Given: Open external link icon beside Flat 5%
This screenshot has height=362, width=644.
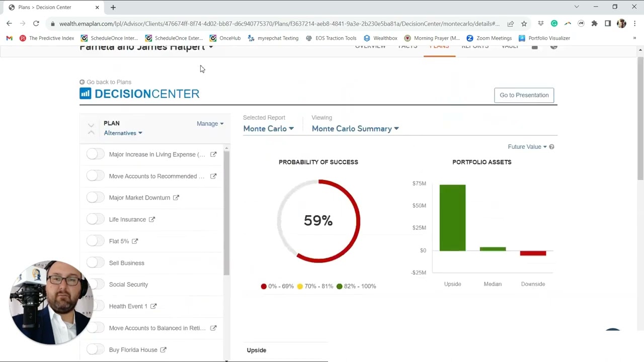Looking at the screenshot, I should (x=135, y=241).
